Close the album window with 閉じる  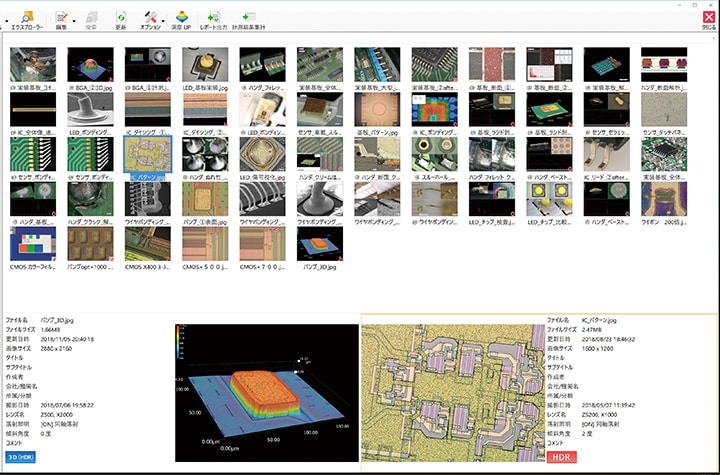(x=708, y=17)
